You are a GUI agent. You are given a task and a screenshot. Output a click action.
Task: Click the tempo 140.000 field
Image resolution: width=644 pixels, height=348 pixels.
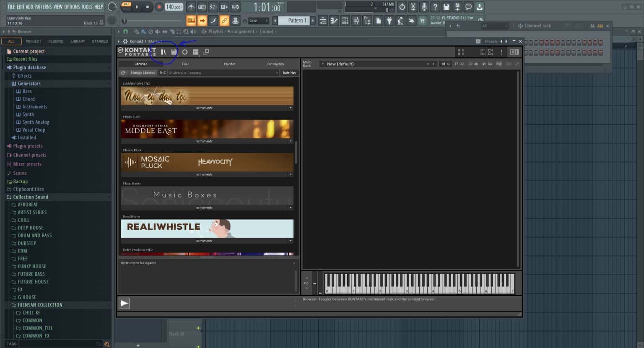coord(173,7)
